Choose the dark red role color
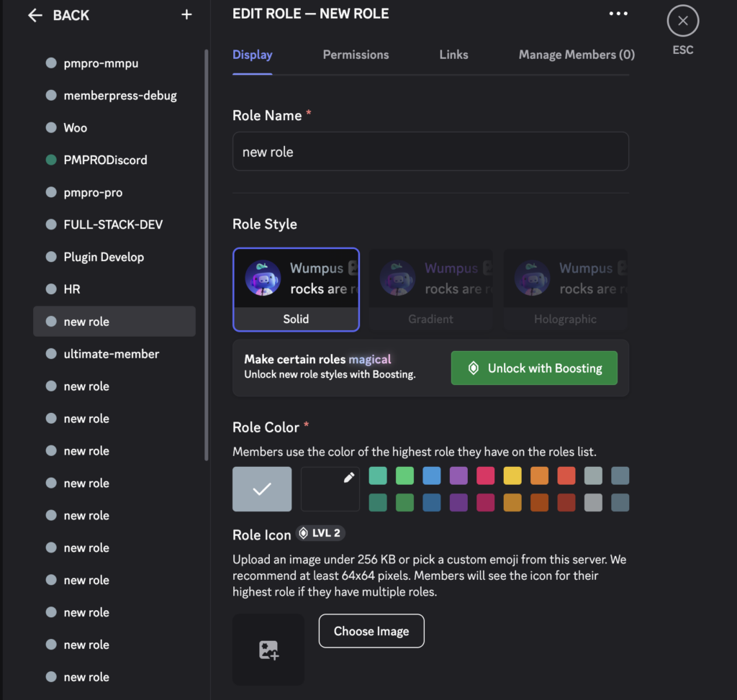The width and height of the screenshot is (737, 700). tap(566, 502)
